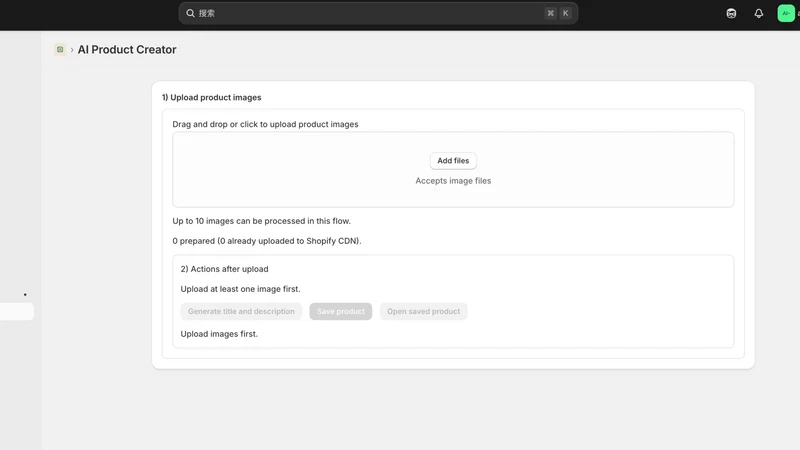This screenshot has width=800, height=450.
Task: Click the AI Product Creator title
Action: 127,49
